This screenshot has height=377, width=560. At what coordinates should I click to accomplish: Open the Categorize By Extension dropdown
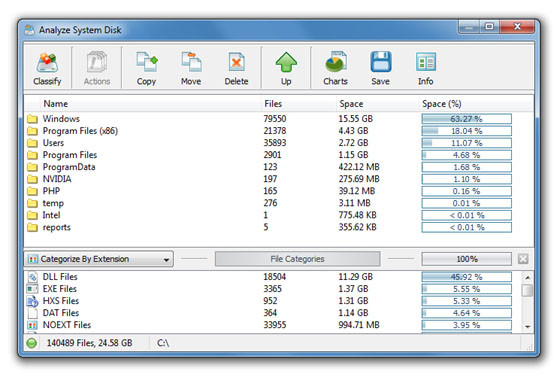coord(99,259)
